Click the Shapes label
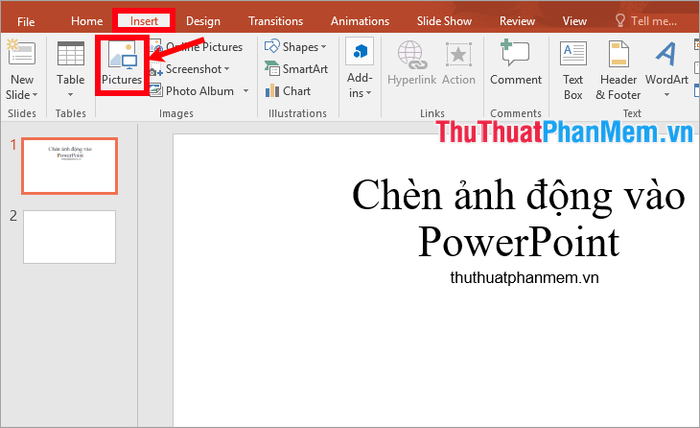 pos(300,47)
